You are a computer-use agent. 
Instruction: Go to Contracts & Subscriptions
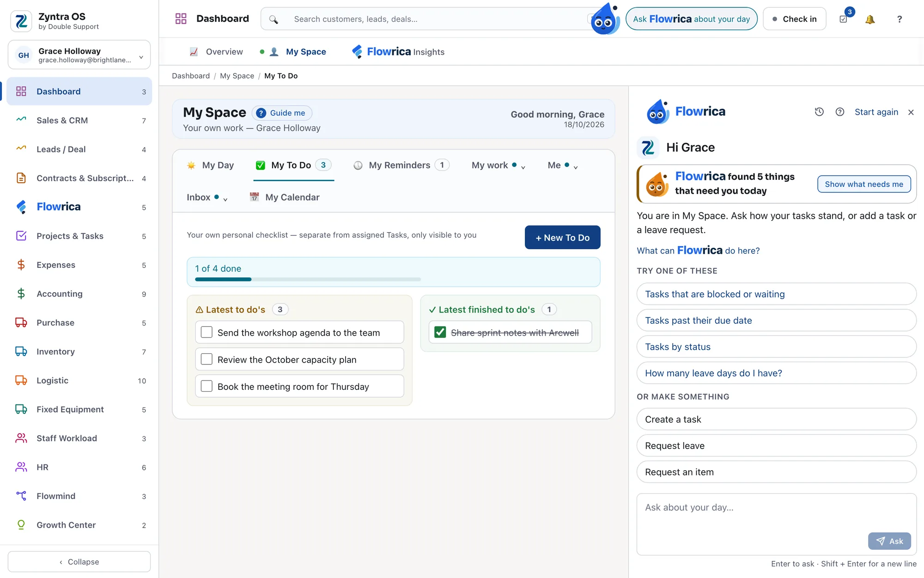[x=79, y=178]
